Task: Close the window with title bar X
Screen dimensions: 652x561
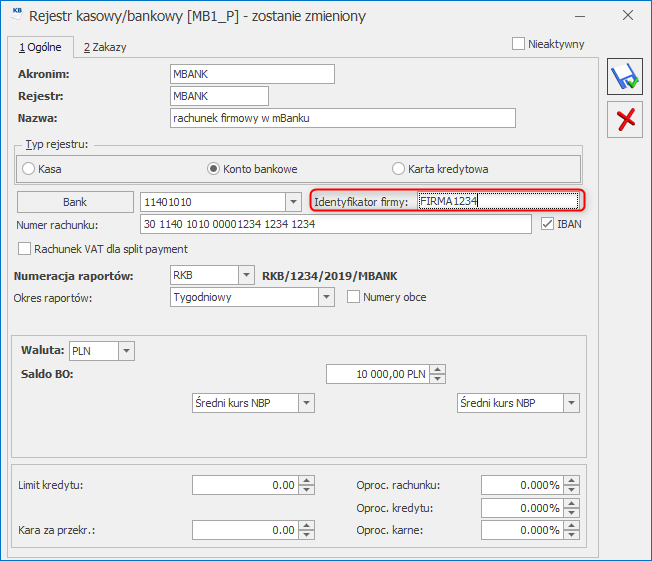Action: tap(627, 16)
